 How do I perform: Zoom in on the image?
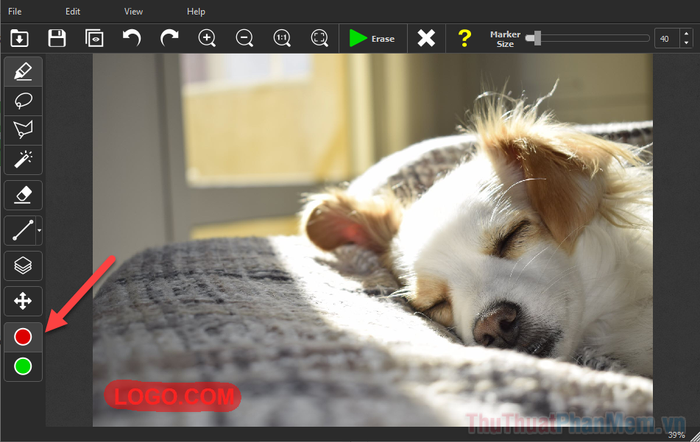click(207, 38)
